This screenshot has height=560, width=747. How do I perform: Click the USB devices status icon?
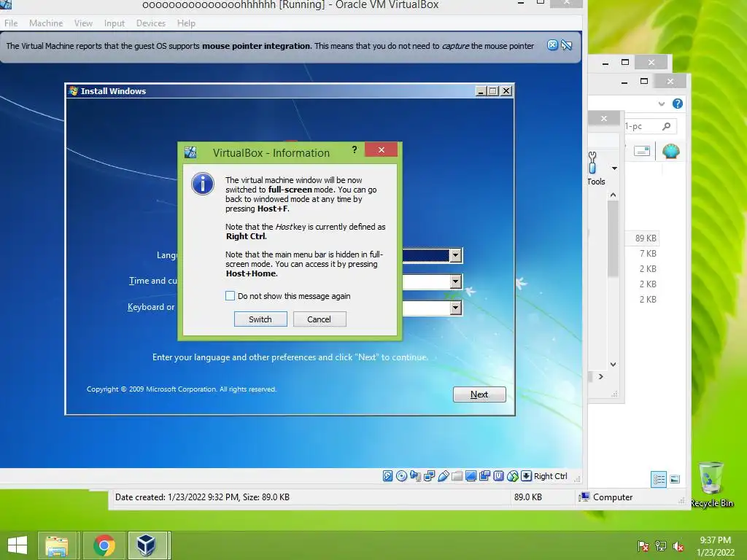coord(443,476)
